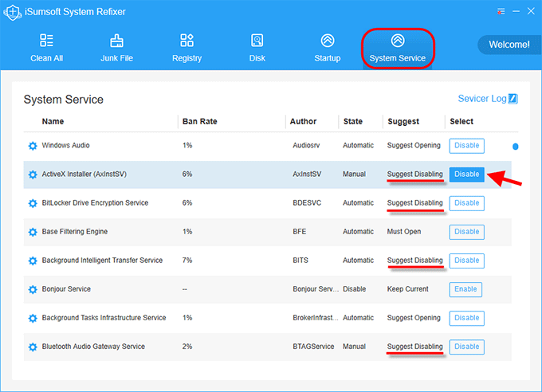Select Background Intelligent Transfer Service row name
Viewport: 542px width, 392px height.
point(102,261)
